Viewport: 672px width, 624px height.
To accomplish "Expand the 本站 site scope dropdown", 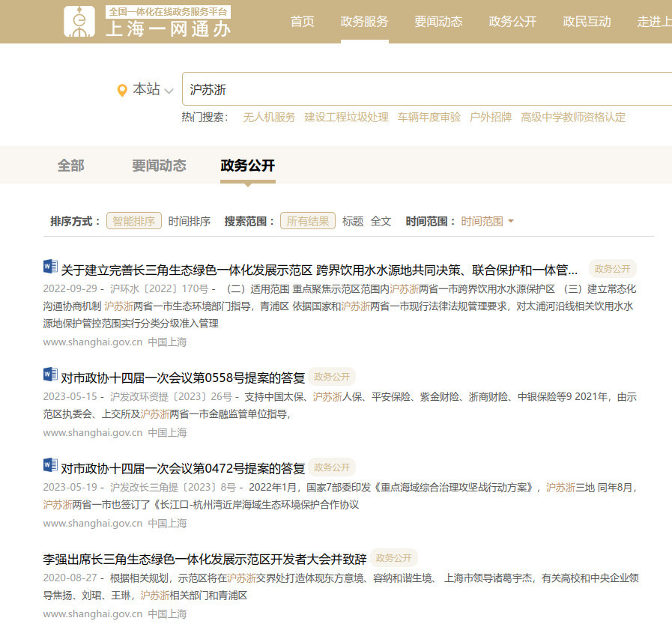I will tap(153, 90).
